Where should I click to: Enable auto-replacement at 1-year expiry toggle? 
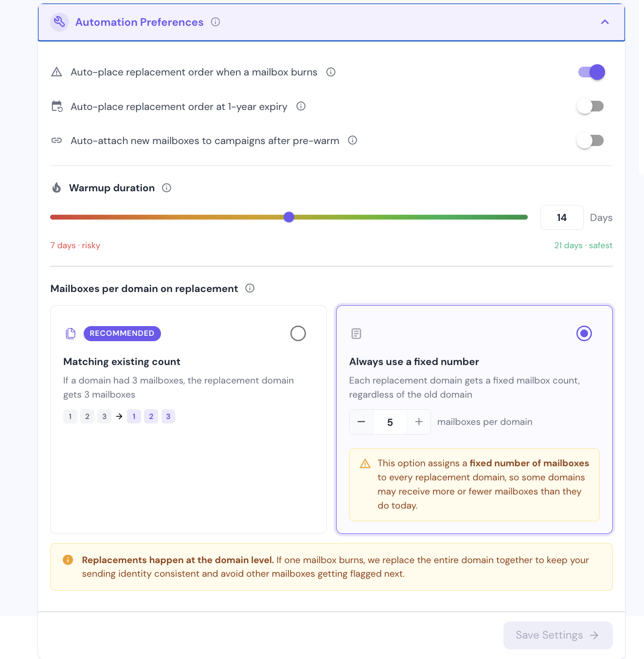click(x=590, y=106)
